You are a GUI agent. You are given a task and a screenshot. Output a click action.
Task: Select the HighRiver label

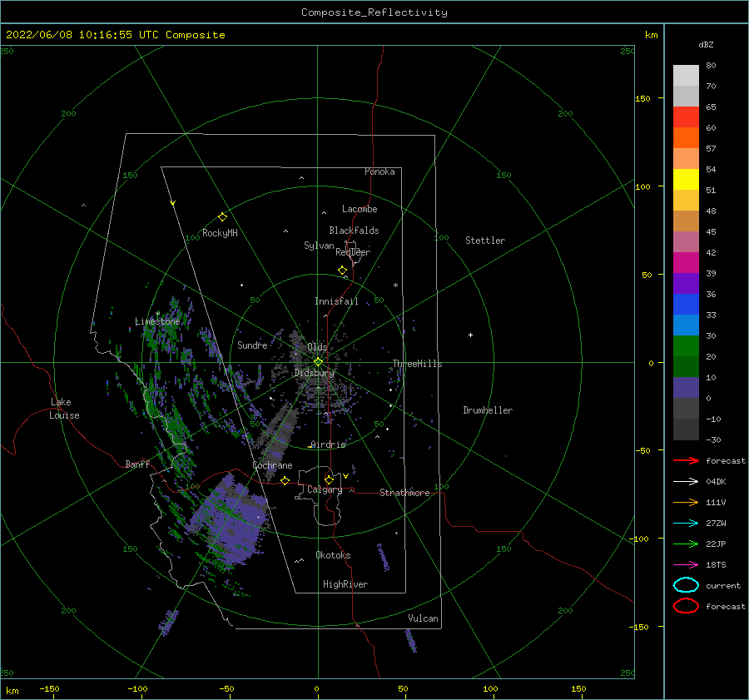pyautogui.click(x=345, y=584)
